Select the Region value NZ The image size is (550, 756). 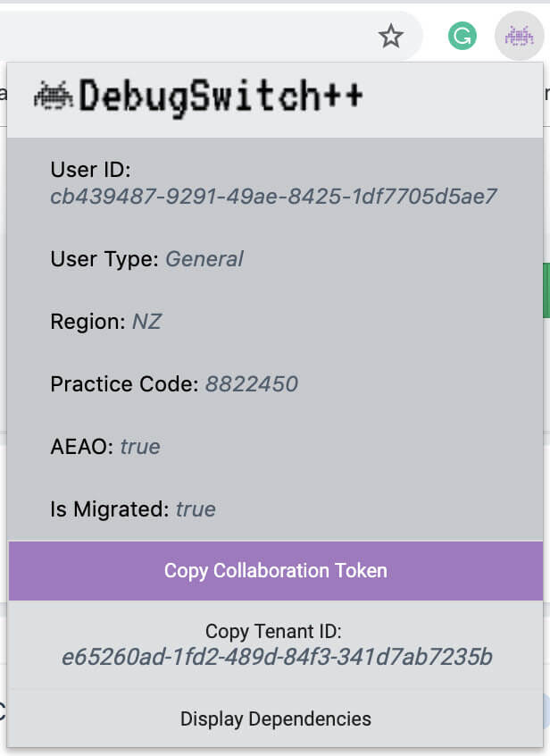point(148,322)
